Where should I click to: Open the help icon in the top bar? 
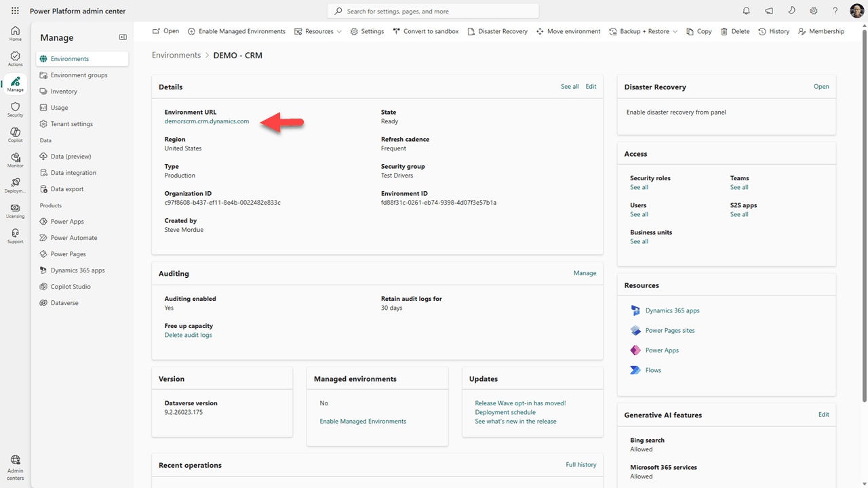pos(835,10)
